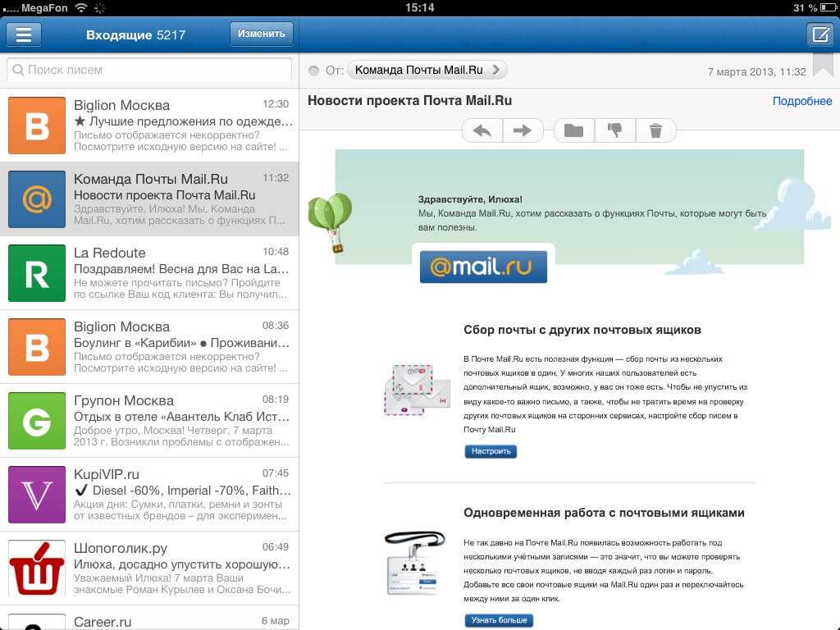The width and height of the screenshot is (840, 630).
Task: Tap the Входящие 5217 folder title
Action: [x=135, y=34]
